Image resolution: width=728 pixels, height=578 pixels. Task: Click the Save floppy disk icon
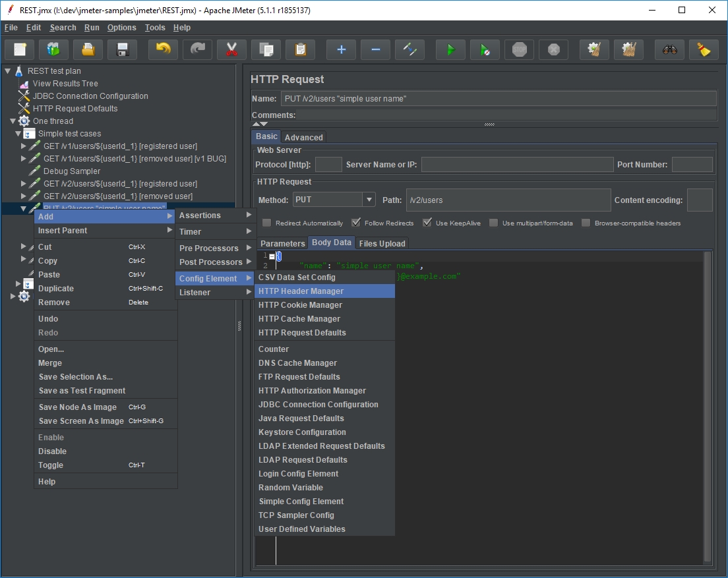122,49
